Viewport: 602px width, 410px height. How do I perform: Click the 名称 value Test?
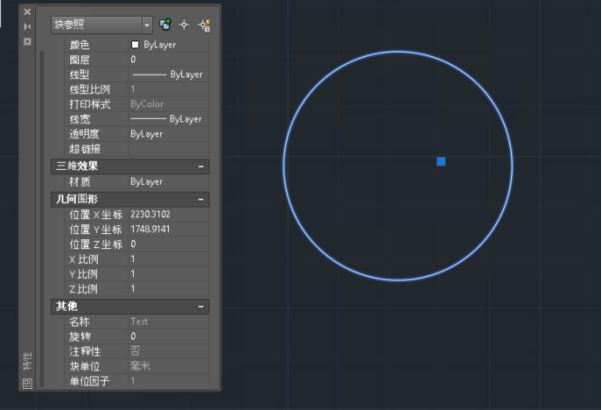[169, 322]
